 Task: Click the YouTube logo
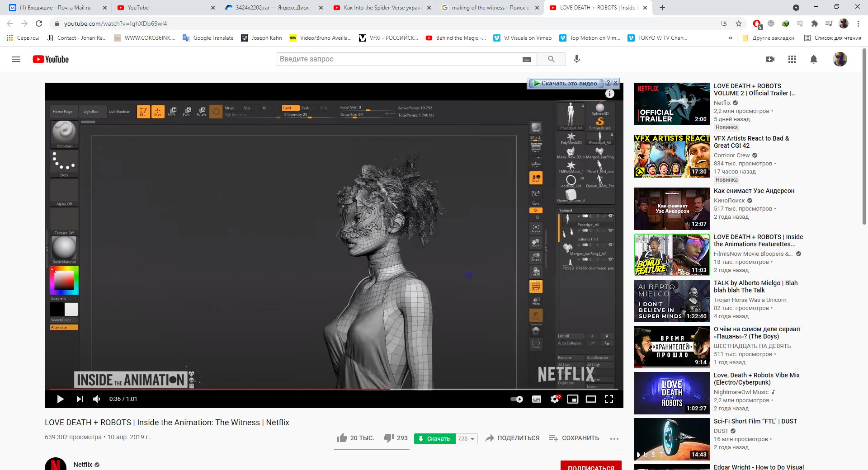(x=51, y=59)
